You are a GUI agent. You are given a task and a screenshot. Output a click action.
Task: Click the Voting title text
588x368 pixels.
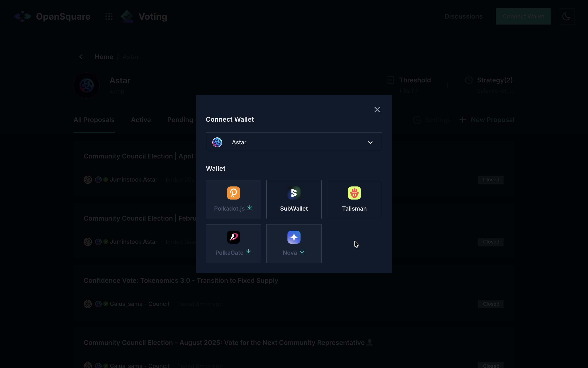[x=153, y=16]
